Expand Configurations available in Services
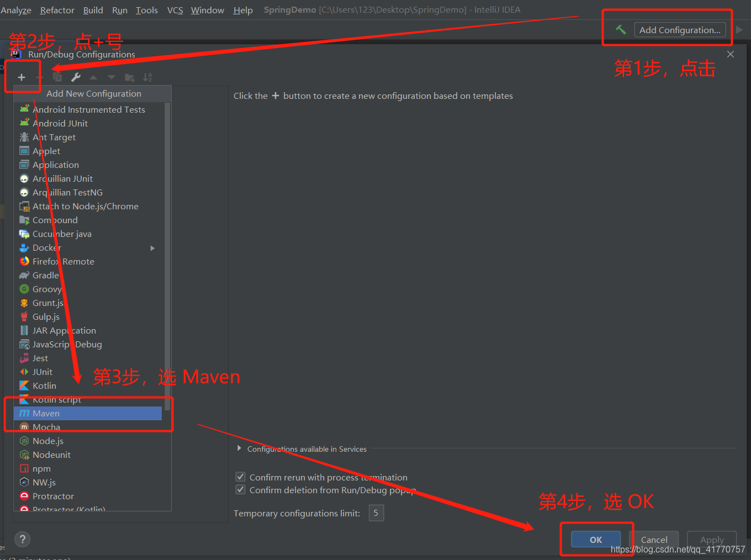This screenshot has height=560, width=751. click(239, 448)
